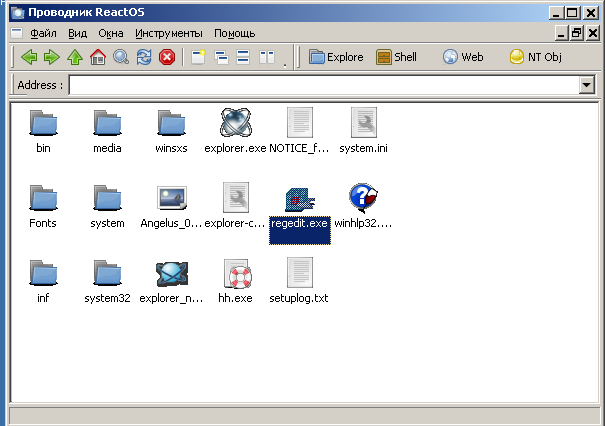The height and width of the screenshot is (426, 605).
Task: Select the system.ini file
Action: pos(363,131)
